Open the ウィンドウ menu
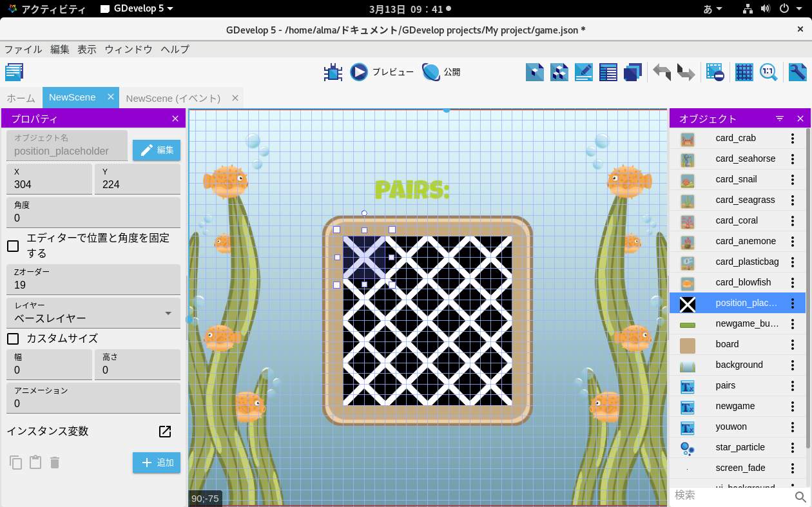 pos(128,50)
